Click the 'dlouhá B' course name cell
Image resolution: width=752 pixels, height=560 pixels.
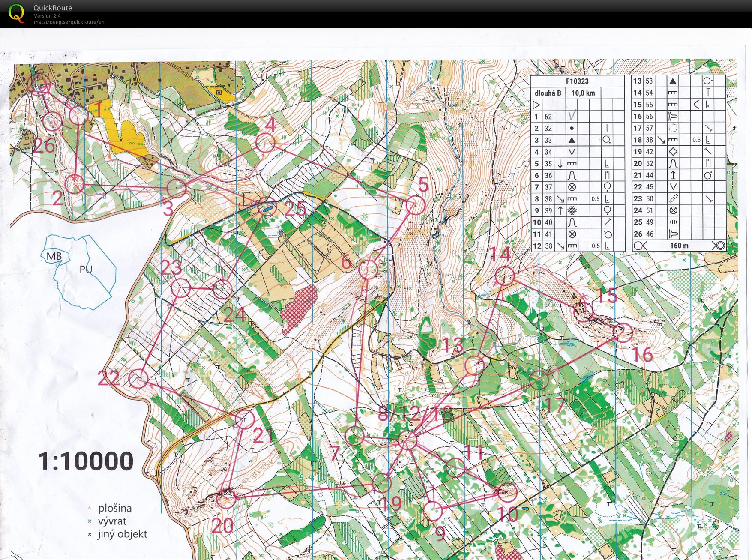click(x=548, y=93)
